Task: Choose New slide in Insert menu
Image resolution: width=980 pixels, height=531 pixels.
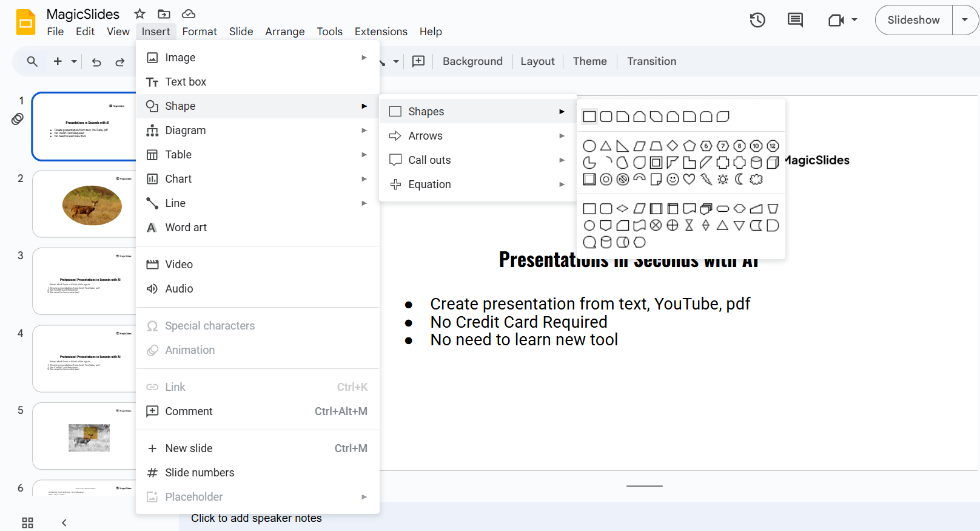Action: pyautogui.click(x=258, y=448)
